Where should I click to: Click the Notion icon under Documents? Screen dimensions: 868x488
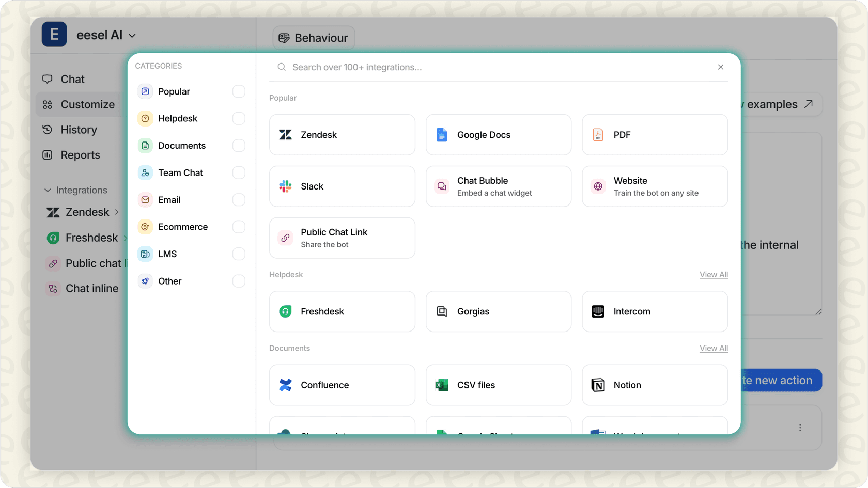tap(598, 385)
